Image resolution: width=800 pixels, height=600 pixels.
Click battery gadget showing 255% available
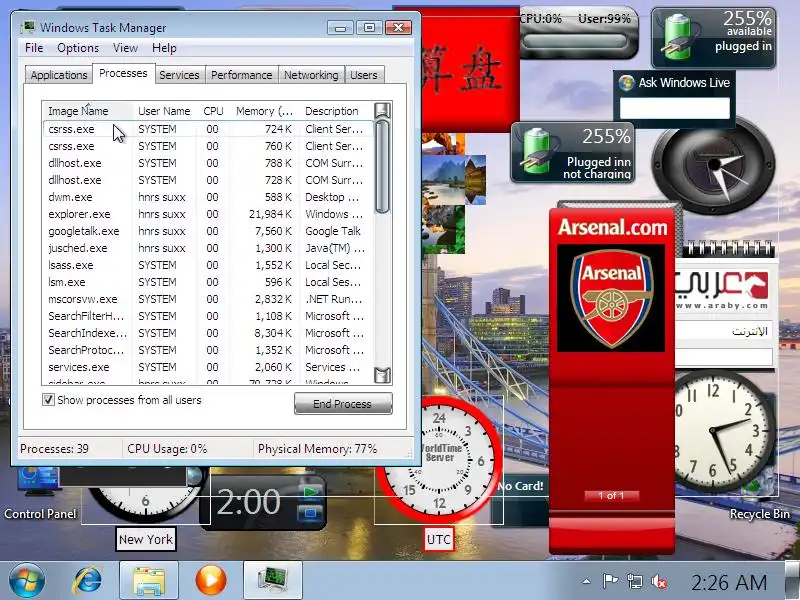coord(713,38)
